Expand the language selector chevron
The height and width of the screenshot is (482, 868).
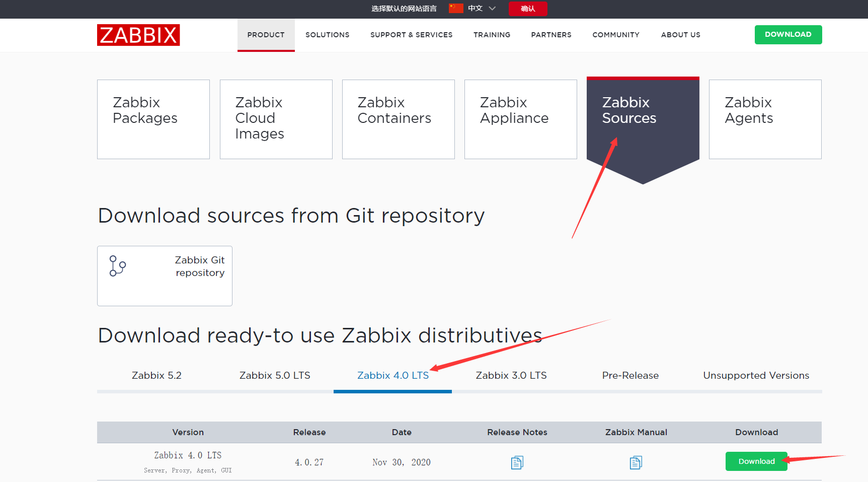point(492,8)
